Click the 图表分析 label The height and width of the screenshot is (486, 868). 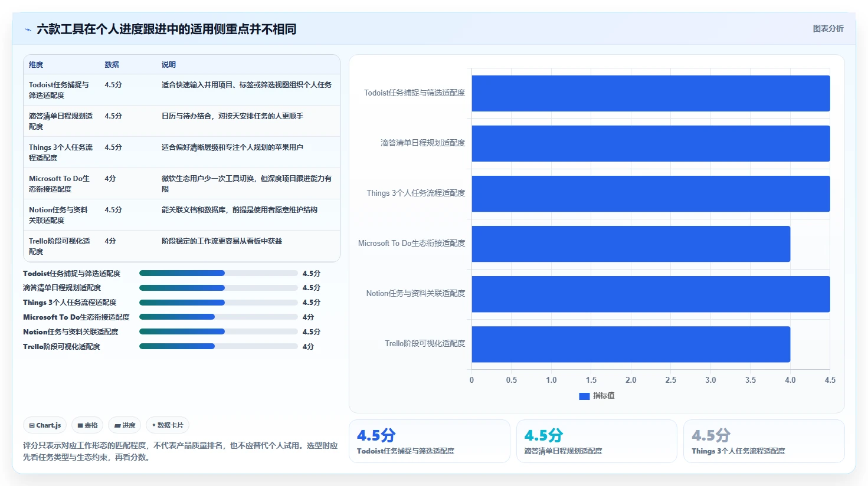(x=828, y=28)
